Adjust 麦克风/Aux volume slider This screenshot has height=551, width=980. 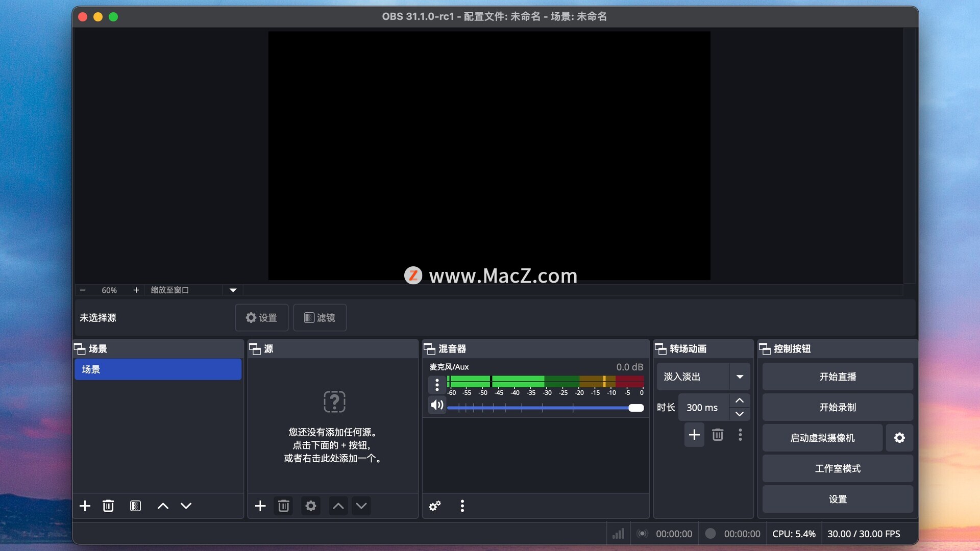[x=545, y=408]
